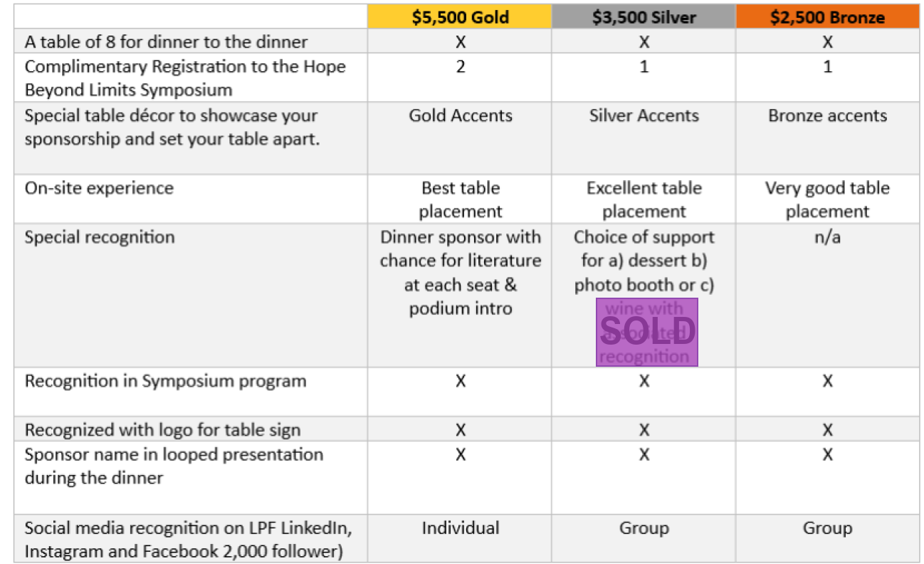Click the $5,500 Gold column header

(460, 17)
